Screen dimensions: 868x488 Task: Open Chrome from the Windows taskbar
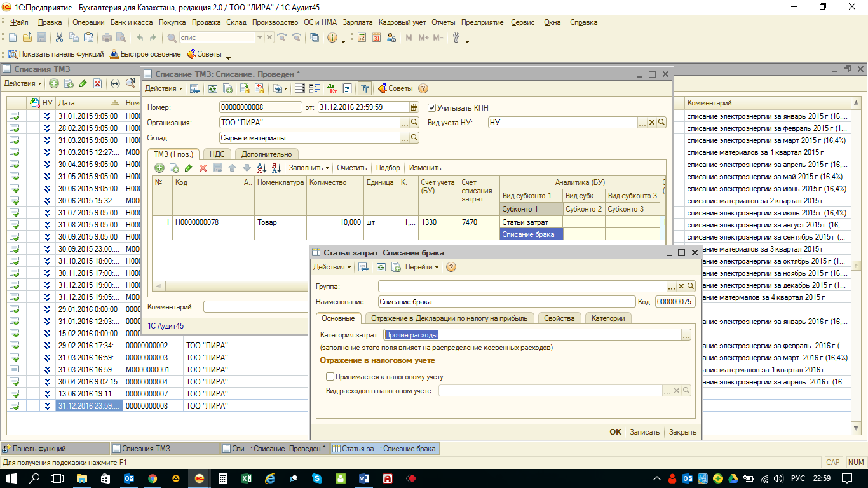[x=153, y=478]
